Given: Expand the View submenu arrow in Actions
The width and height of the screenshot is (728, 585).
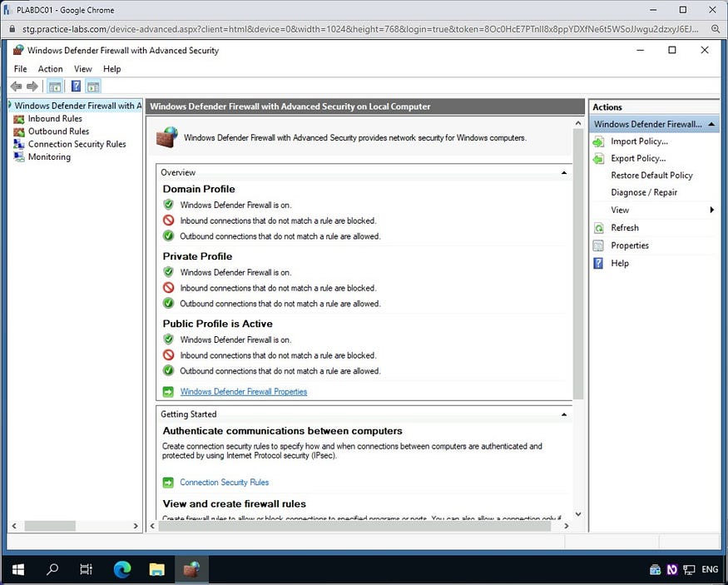Looking at the screenshot, I should tap(711, 210).
